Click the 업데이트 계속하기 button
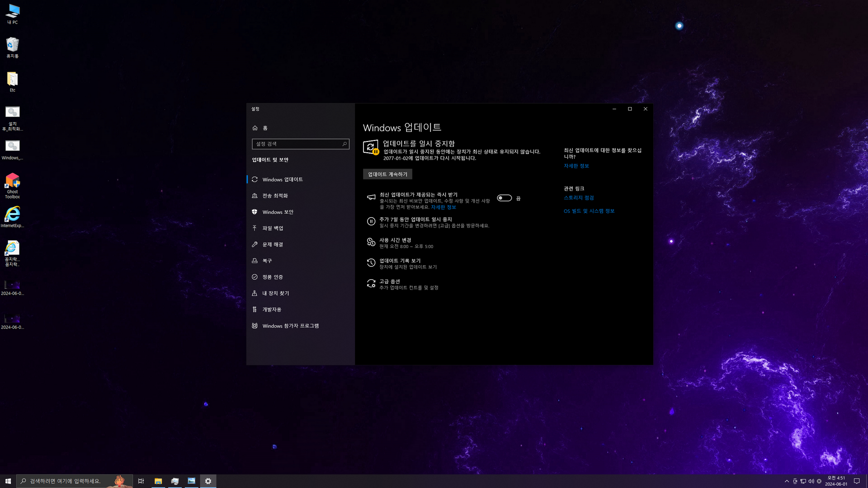868x488 pixels. click(387, 174)
